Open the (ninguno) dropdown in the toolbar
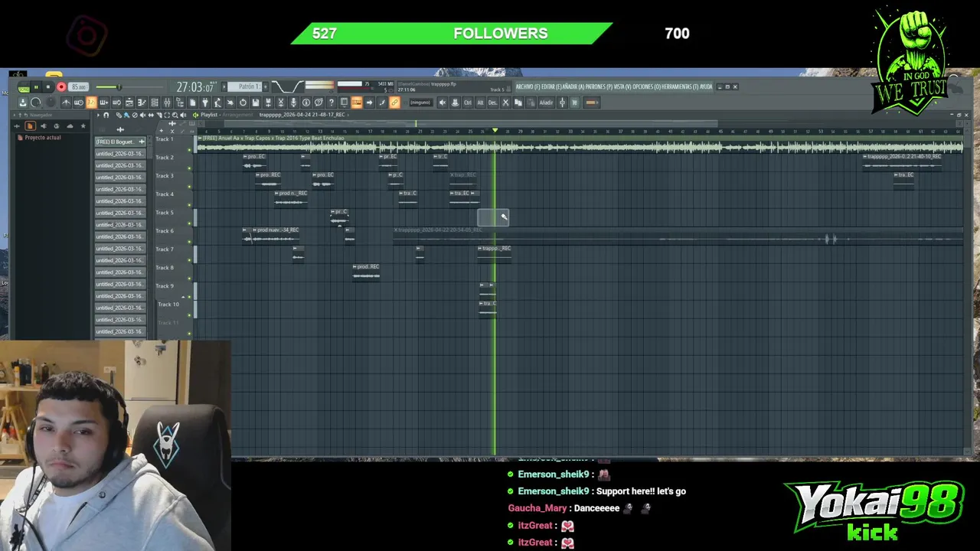The image size is (980, 551). coord(421,103)
